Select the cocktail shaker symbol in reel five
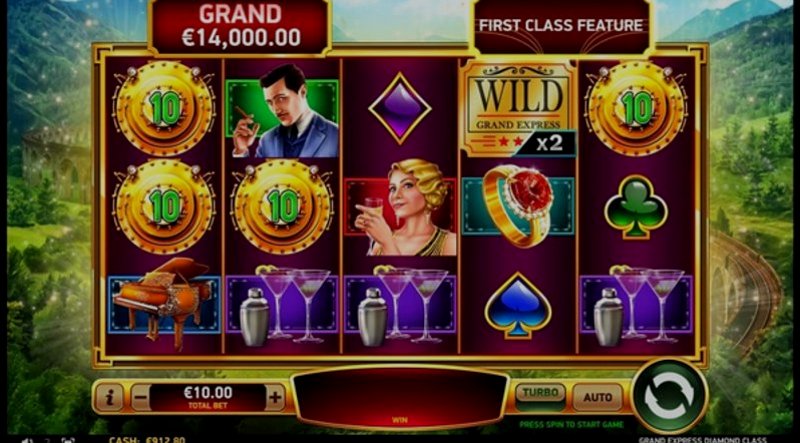 (x=608, y=317)
